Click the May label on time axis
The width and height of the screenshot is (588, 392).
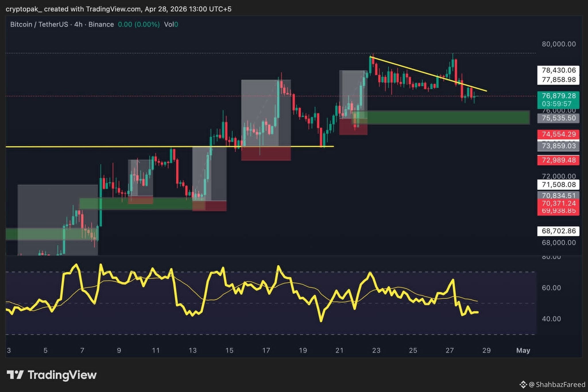(523, 350)
